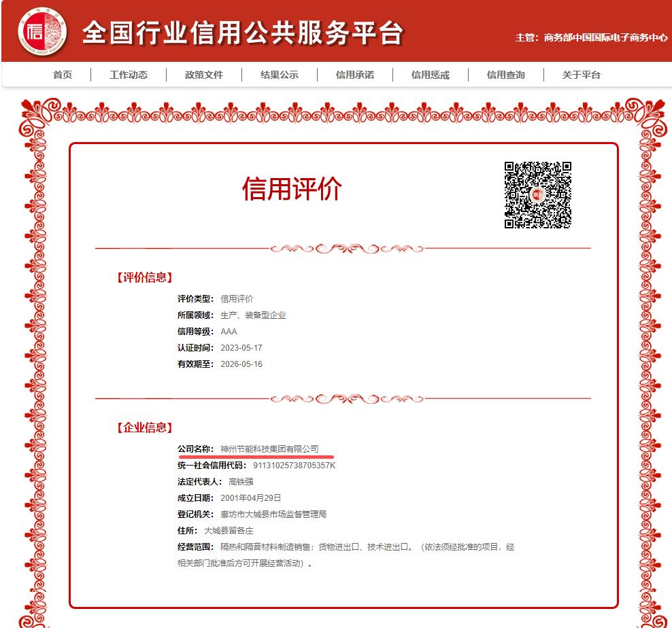
Task: Select the AAA credit rating value
Action: tap(229, 332)
